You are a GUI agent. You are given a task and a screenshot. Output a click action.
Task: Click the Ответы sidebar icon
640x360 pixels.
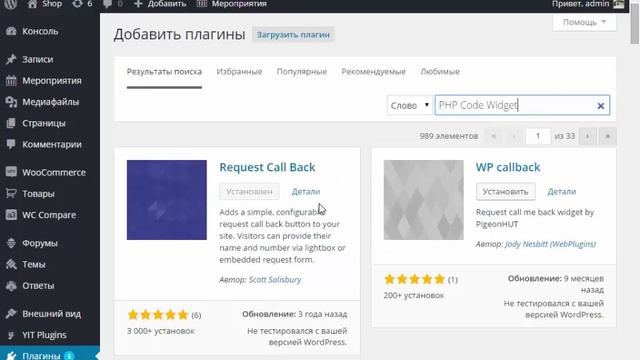pyautogui.click(x=11, y=286)
